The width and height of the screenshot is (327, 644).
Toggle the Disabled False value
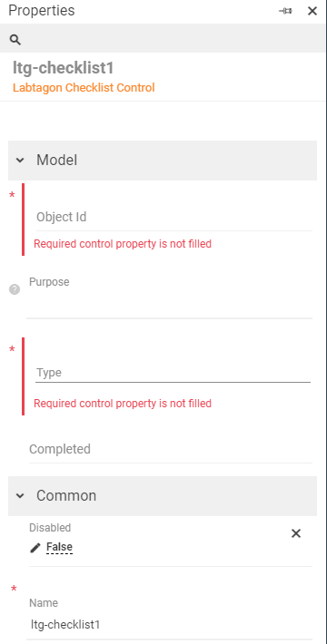[x=59, y=547]
